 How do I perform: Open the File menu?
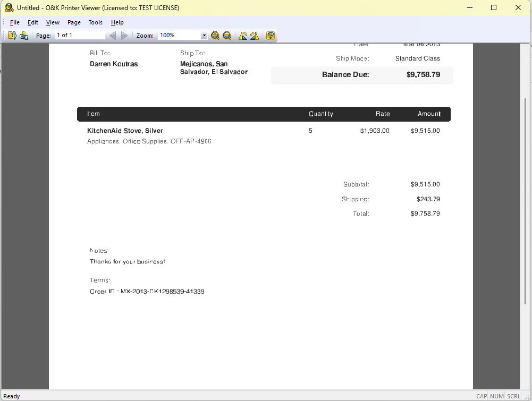[15, 22]
